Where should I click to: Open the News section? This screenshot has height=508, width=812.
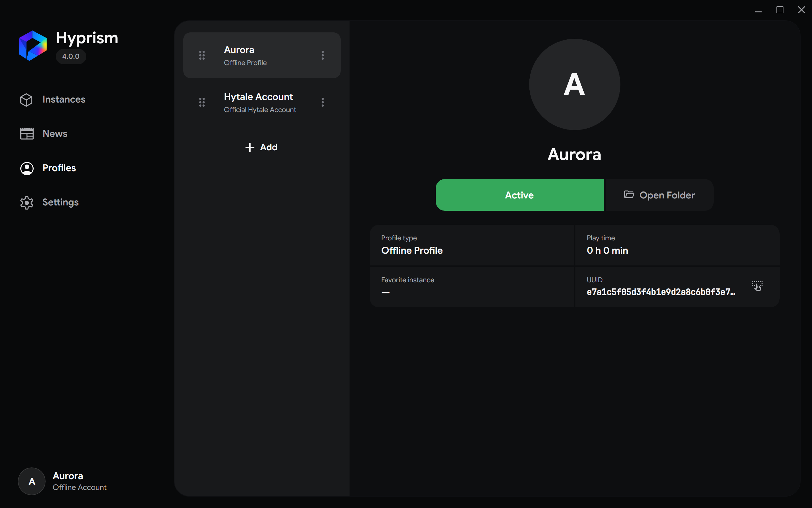[x=44, y=134]
